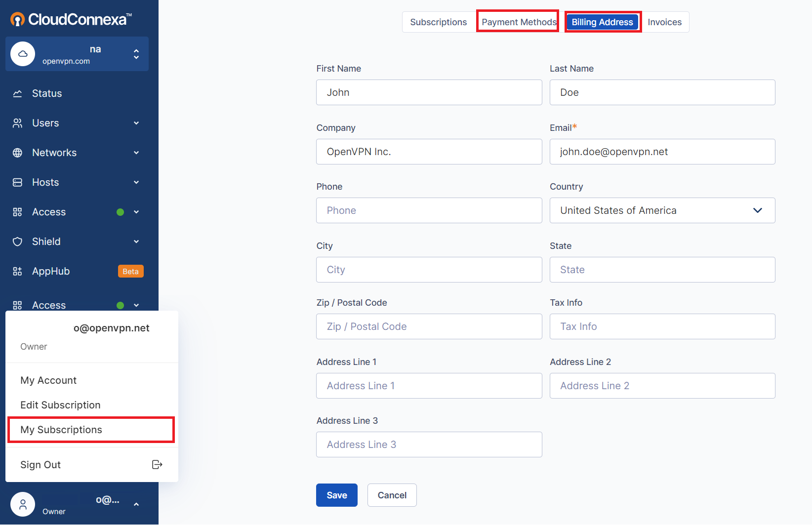Switch to the Payment Methods tab
The width and height of the screenshot is (812, 525).
point(519,22)
